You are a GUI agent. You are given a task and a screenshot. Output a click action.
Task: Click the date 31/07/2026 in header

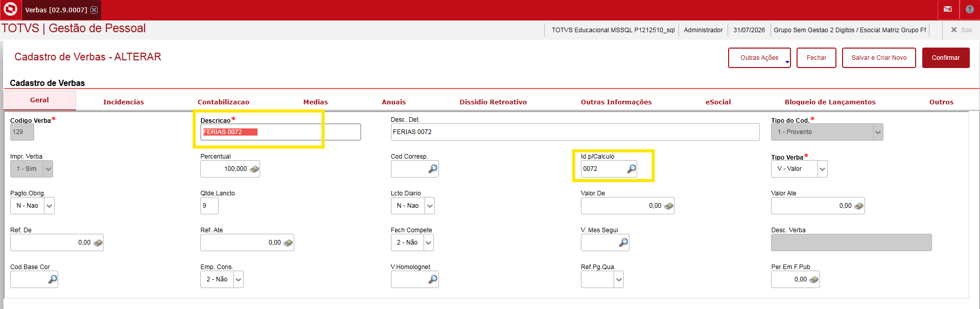coord(749,30)
